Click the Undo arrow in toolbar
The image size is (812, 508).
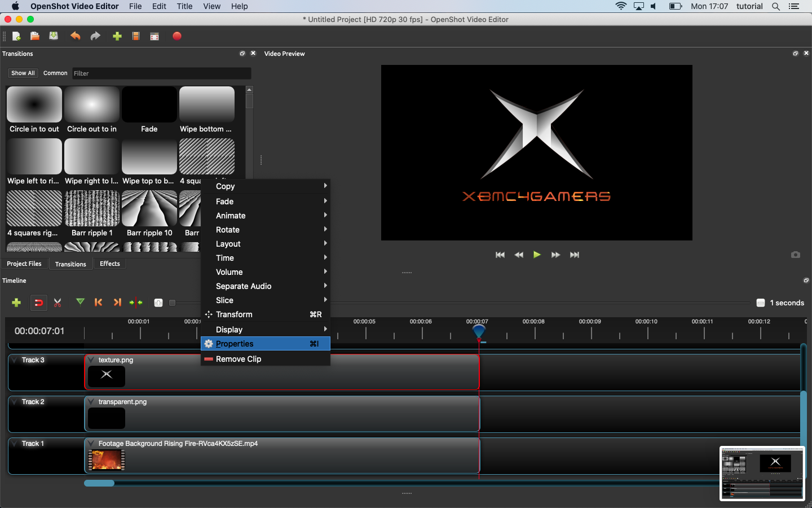(x=75, y=36)
